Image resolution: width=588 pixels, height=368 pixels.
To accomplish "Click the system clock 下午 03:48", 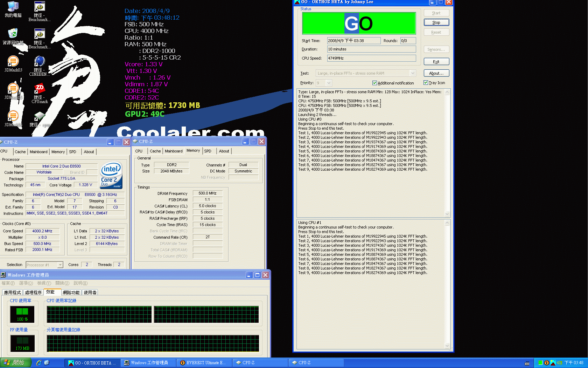I will pyautogui.click(x=574, y=363).
